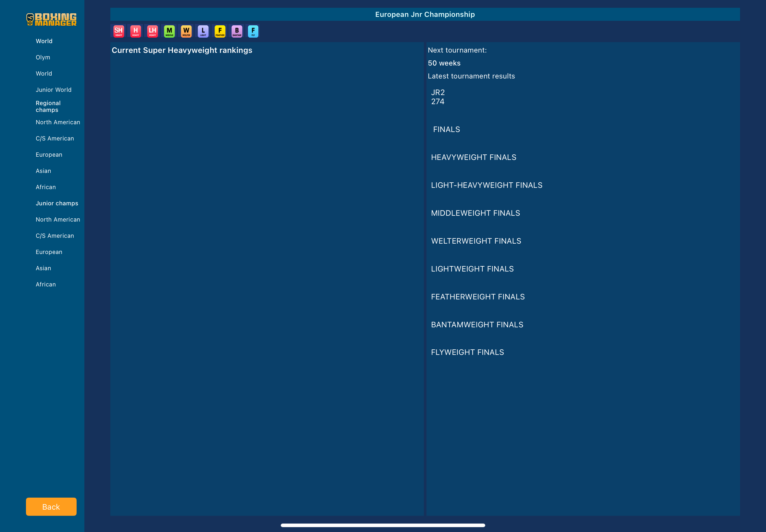This screenshot has height=532, width=766.
Task: Select the Lightweight L icon
Action: click(x=203, y=31)
